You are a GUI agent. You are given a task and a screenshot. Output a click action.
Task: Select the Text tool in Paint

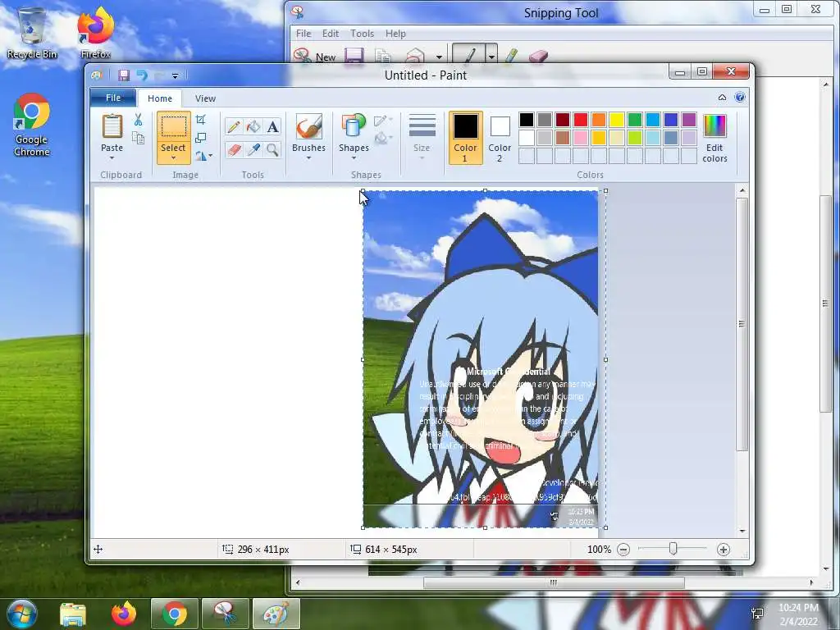[x=272, y=127]
